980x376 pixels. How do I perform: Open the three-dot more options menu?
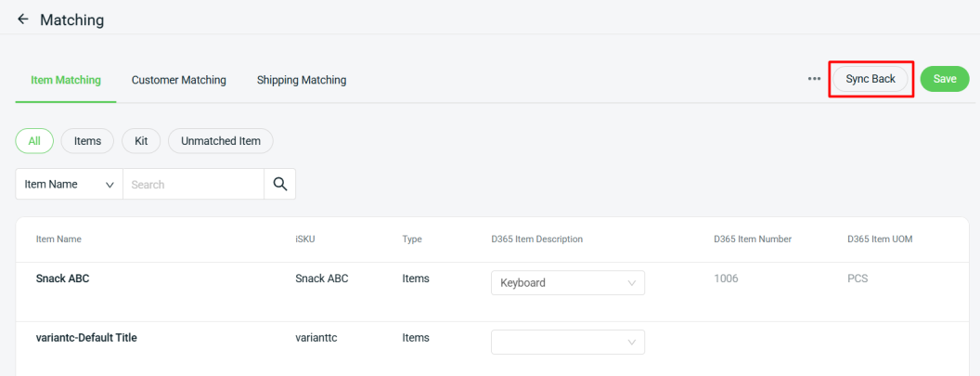coord(814,79)
